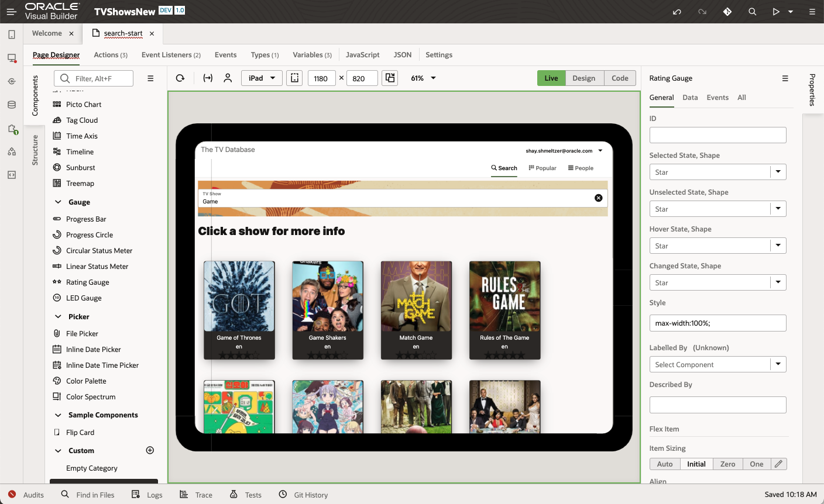Switch to Code mode

[x=620, y=77]
